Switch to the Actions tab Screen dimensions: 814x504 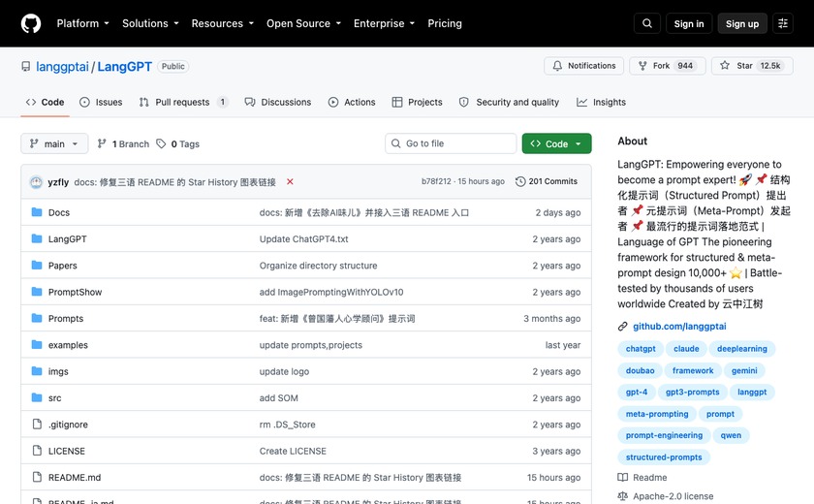352,102
